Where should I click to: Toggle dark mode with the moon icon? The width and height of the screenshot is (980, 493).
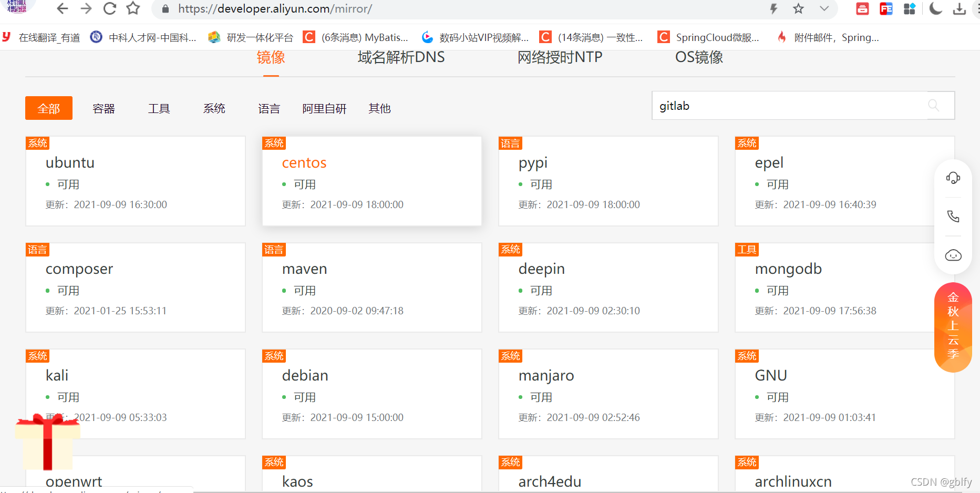pyautogui.click(x=936, y=9)
